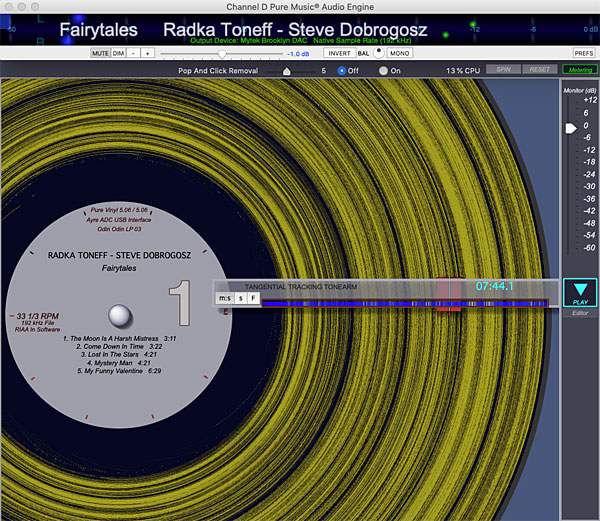Click the TANGENTIAL TRACKING TONEARM label
600x521 pixels.
point(301,287)
